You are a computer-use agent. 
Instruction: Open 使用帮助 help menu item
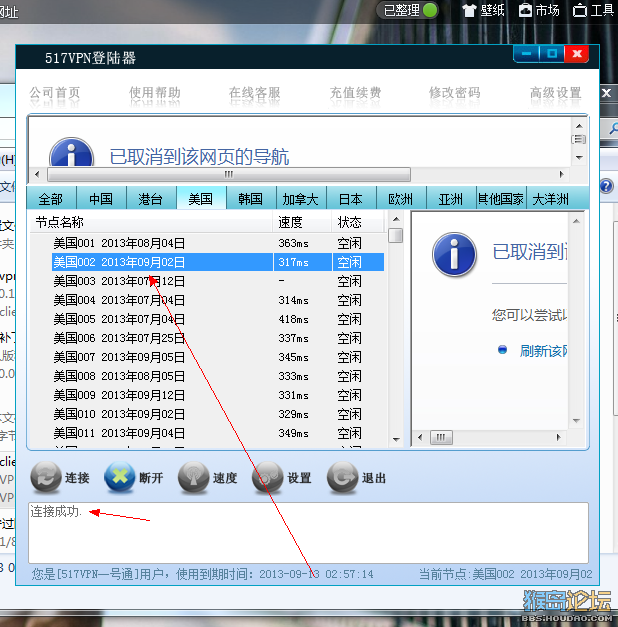point(154,93)
